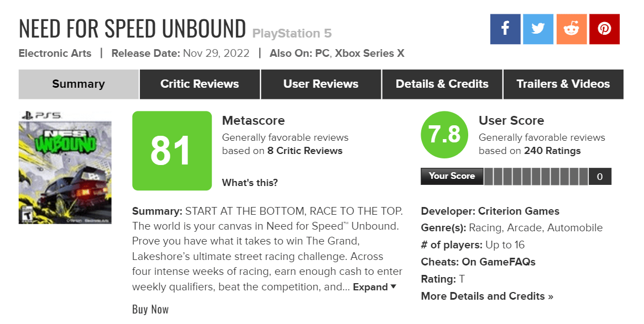Click the green Metascore 81 box
The width and height of the screenshot is (644, 324).
pos(172,151)
